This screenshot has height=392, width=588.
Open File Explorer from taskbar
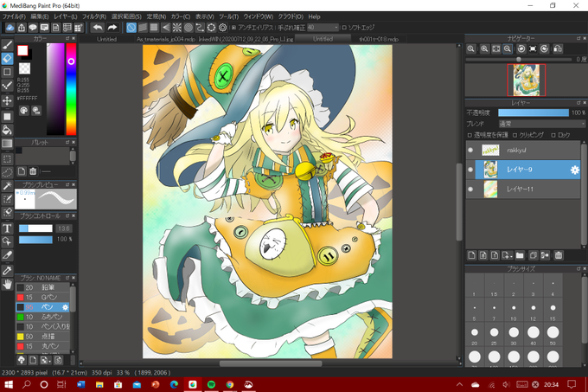[99, 384]
